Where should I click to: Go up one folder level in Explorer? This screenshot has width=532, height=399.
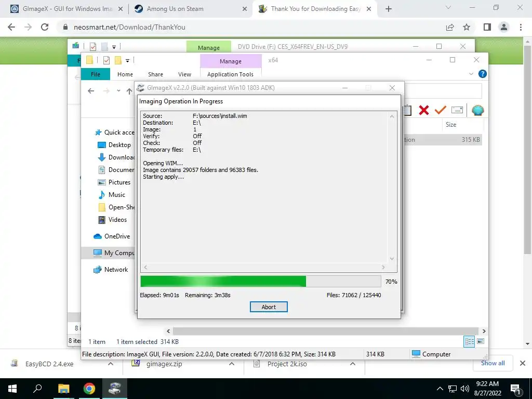coord(129,90)
